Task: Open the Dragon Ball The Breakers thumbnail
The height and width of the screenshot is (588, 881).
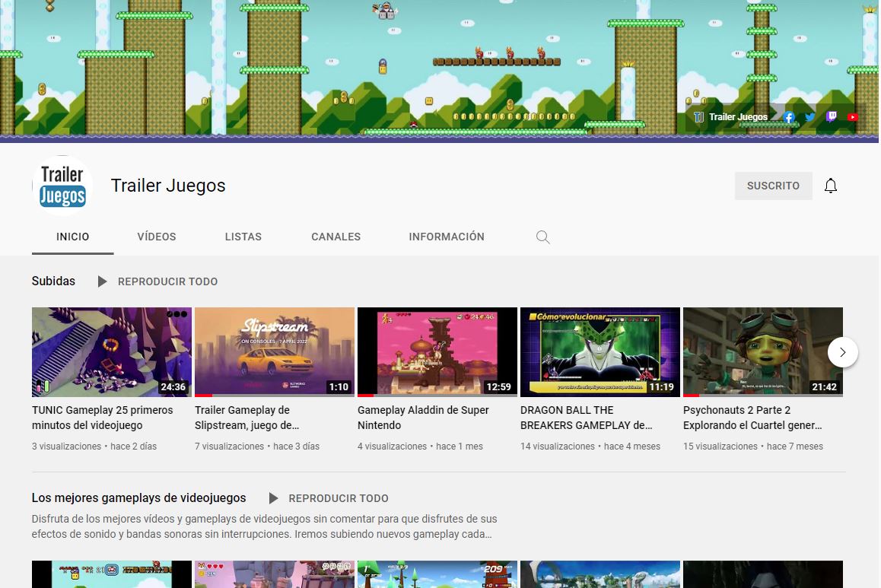Action: 600,352
